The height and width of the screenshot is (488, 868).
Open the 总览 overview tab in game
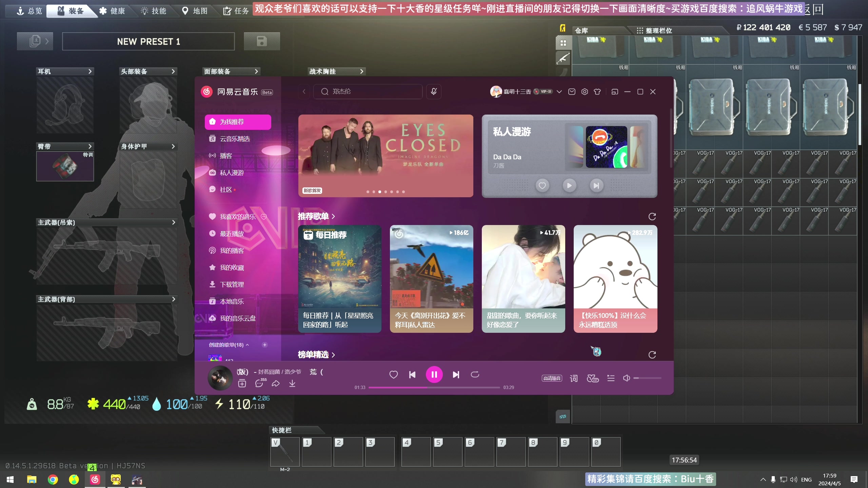(30, 11)
